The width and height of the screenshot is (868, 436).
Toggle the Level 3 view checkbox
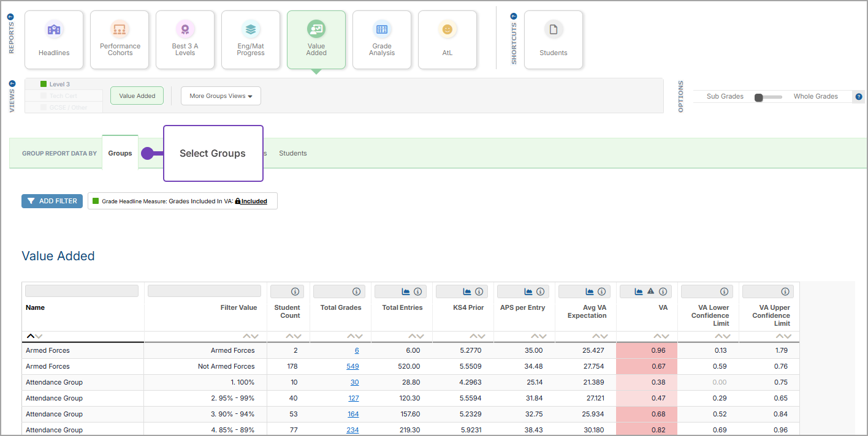pos(44,85)
